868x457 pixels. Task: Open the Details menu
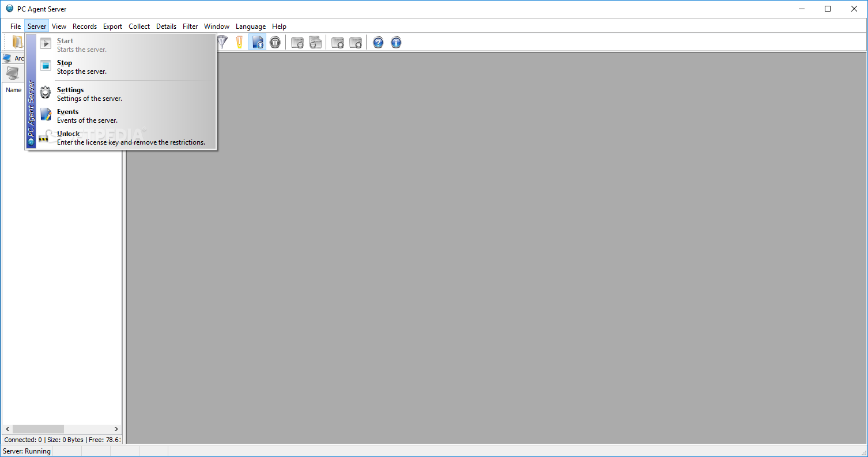(166, 27)
